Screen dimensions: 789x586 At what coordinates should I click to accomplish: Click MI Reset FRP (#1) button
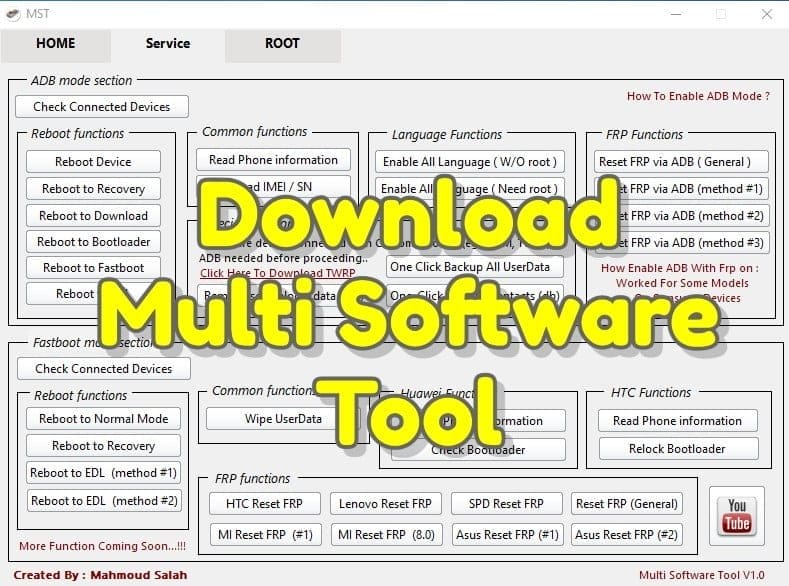pyautogui.click(x=266, y=535)
